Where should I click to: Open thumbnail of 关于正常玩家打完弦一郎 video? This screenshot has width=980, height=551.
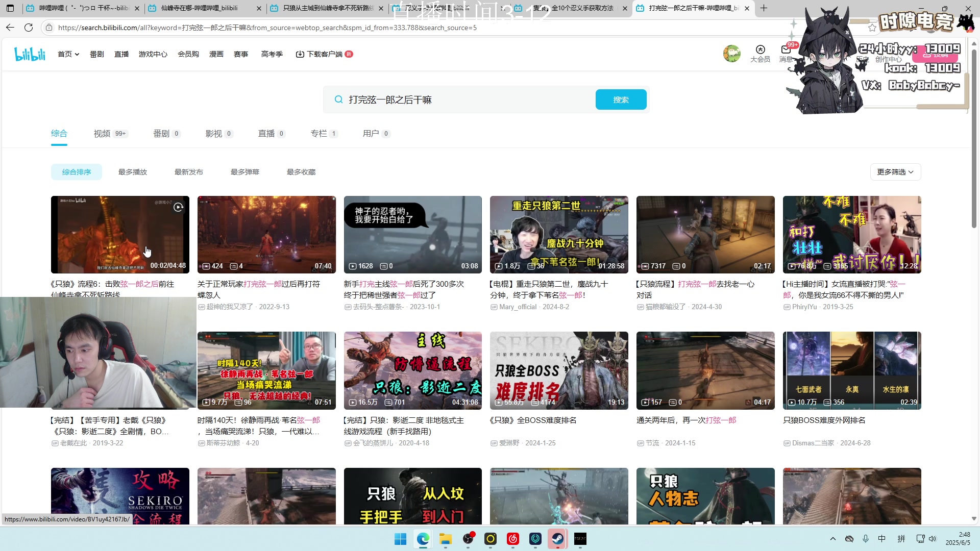(x=266, y=235)
